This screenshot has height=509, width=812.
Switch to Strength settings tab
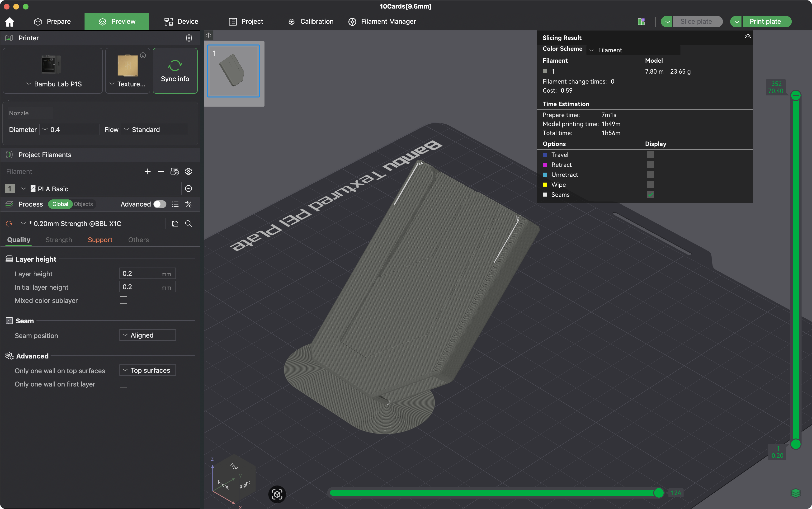[x=59, y=240]
